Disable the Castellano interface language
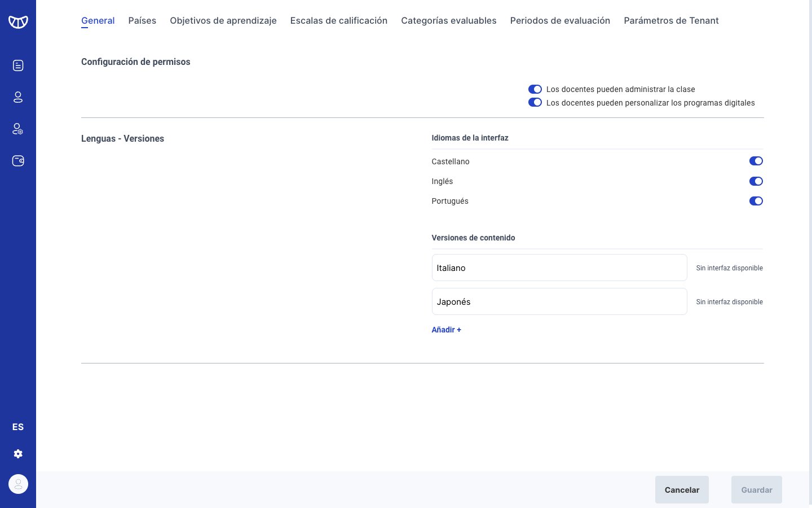 [x=756, y=161]
